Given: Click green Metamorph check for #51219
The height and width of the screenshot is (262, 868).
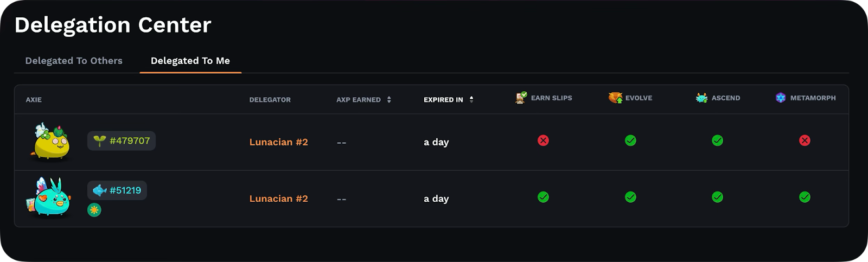Looking at the screenshot, I should [x=805, y=197].
